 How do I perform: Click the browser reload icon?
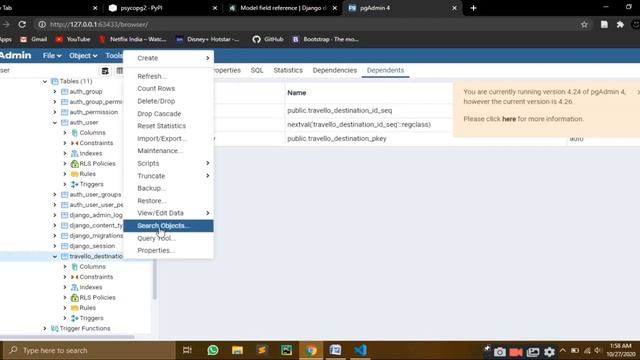(22, 24)
